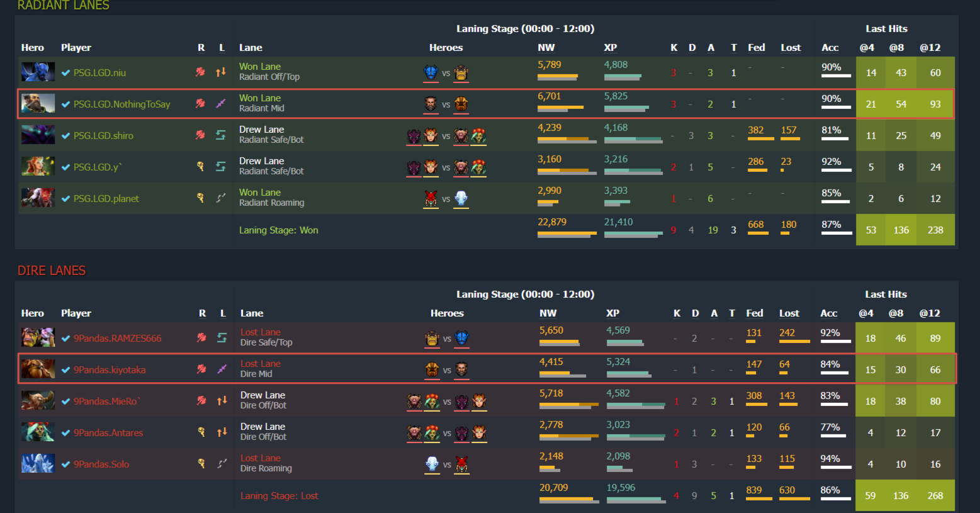Click safe lane icon in 9Pandas.RAMZES666 row
The image size is (980, 513).
point(222,337)
